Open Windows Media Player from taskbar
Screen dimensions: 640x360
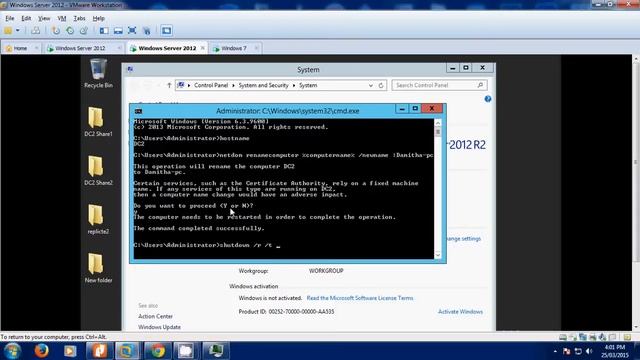point(70,351)
